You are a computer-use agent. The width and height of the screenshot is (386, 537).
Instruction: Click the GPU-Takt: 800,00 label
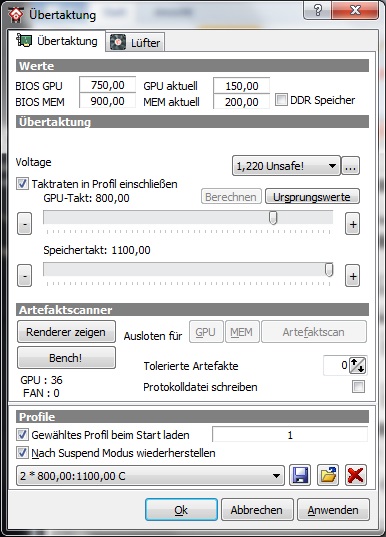tap(86, 198)
